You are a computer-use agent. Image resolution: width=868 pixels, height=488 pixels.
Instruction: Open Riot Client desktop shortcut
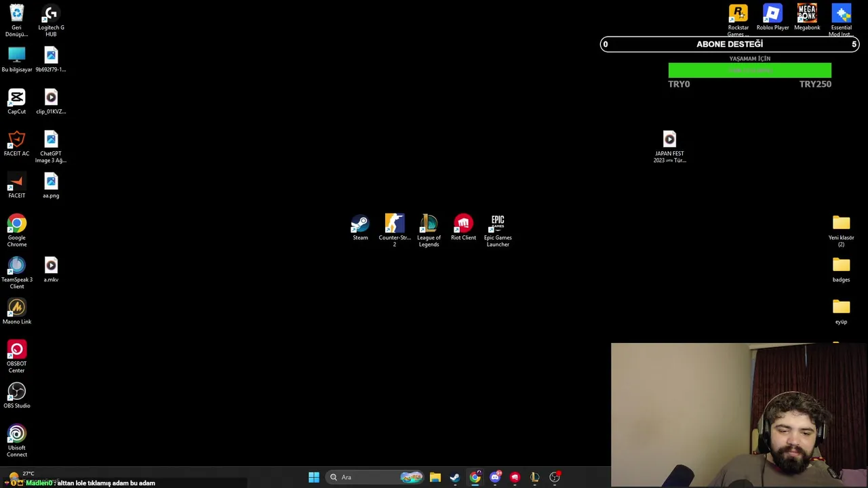tap(463, 227)
